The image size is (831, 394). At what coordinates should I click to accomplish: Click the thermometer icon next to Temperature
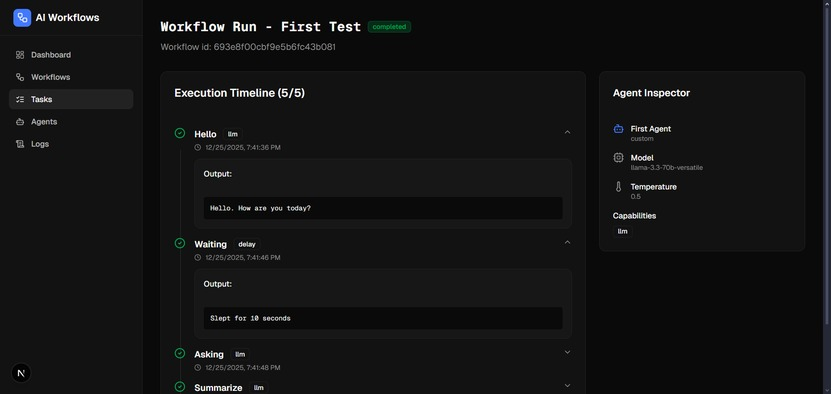(618, 187)
